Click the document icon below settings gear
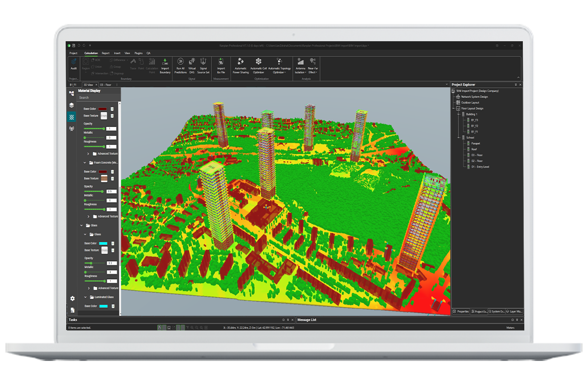 pos(73,310)
